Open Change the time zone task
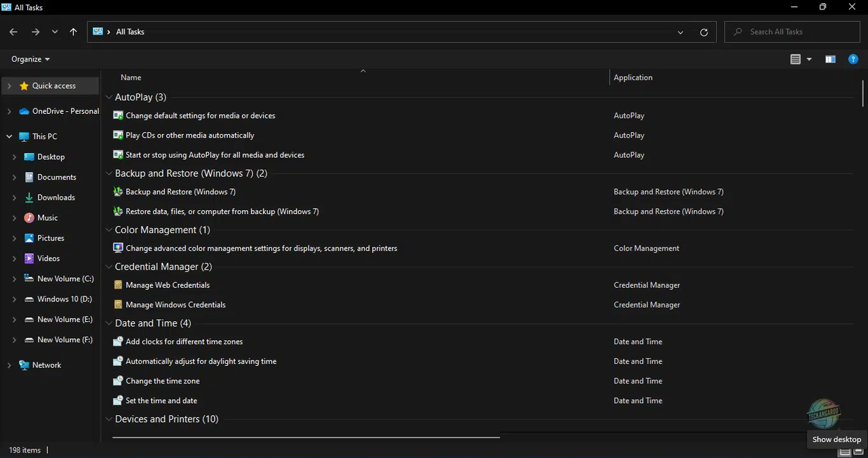Screen dimensions: 868x458 pos(163,381)
